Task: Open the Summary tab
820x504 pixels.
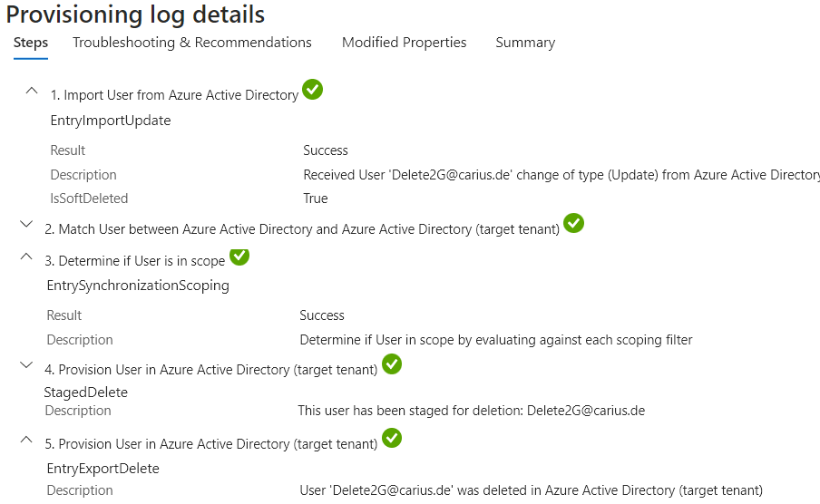Action: point(525,43)
